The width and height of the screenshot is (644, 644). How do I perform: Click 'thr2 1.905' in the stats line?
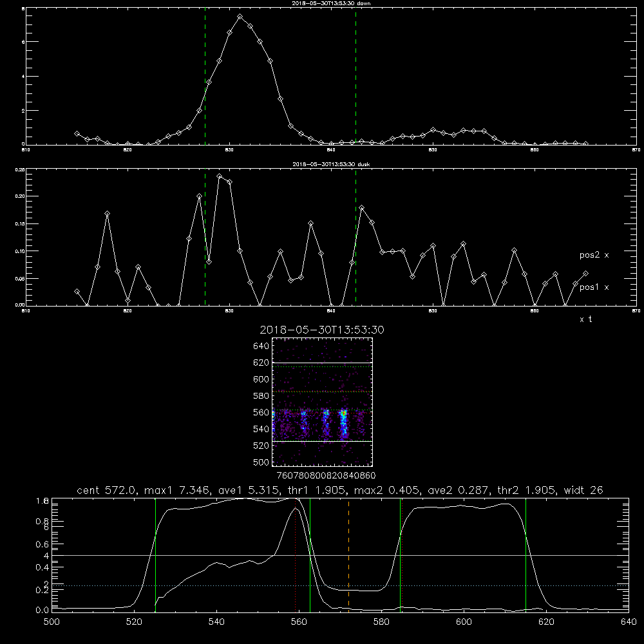(527, 490)
